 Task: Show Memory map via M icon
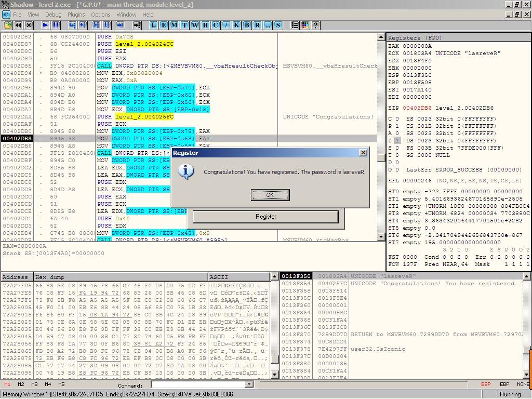174,25
